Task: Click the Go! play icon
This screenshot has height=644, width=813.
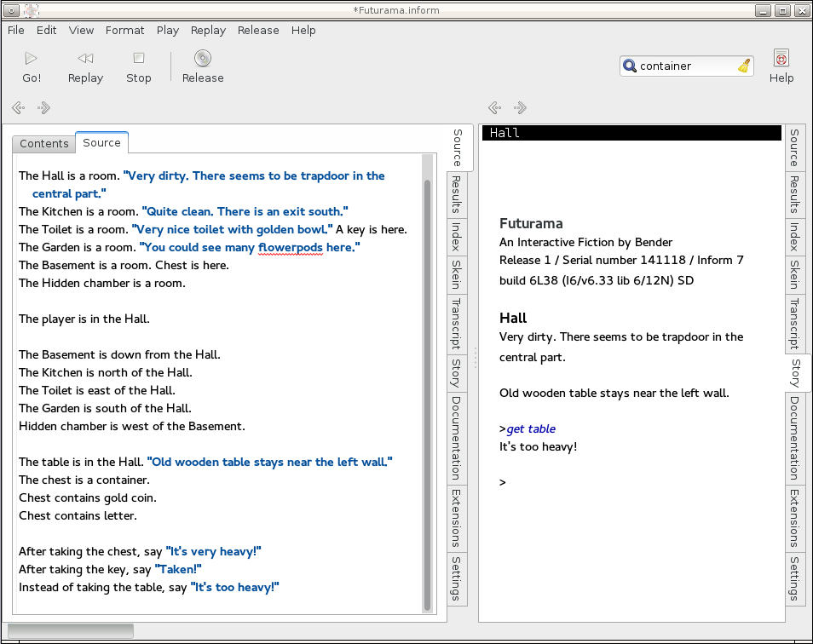Action: coord(32,59)
